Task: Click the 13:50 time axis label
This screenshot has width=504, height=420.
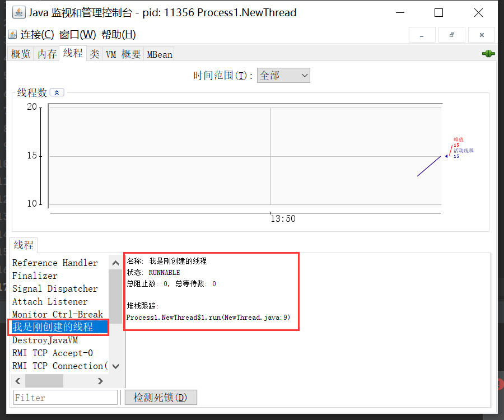Action: (283, 219)
